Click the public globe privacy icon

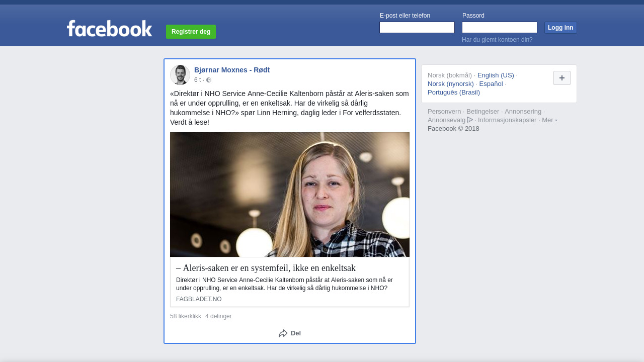click(x=209, y=80)
